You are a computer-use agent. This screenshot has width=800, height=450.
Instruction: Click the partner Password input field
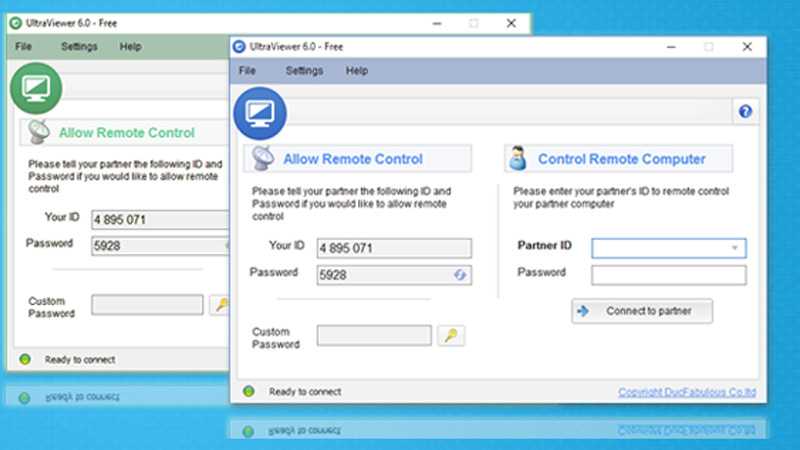tap(668, 275)
